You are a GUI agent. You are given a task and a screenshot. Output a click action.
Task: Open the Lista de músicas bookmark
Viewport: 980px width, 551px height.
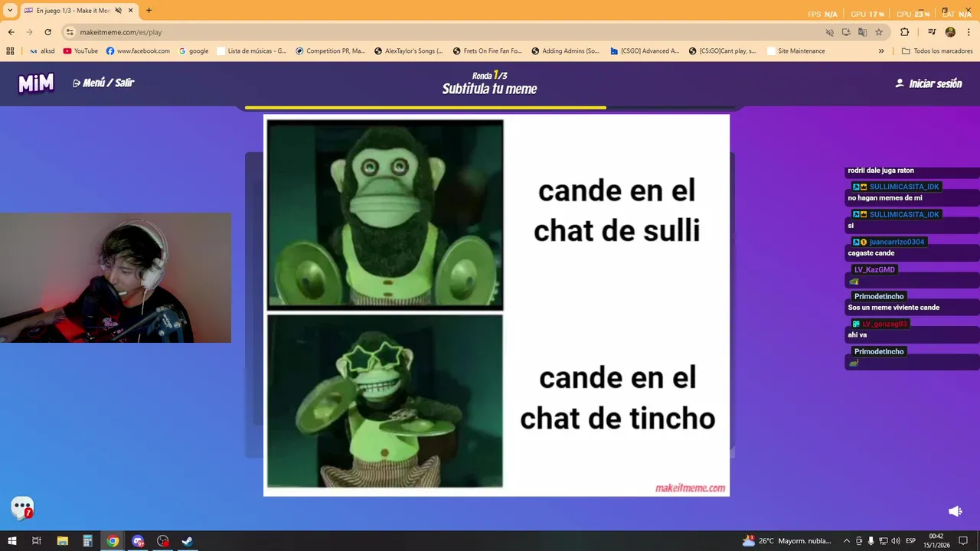point(252,51)
